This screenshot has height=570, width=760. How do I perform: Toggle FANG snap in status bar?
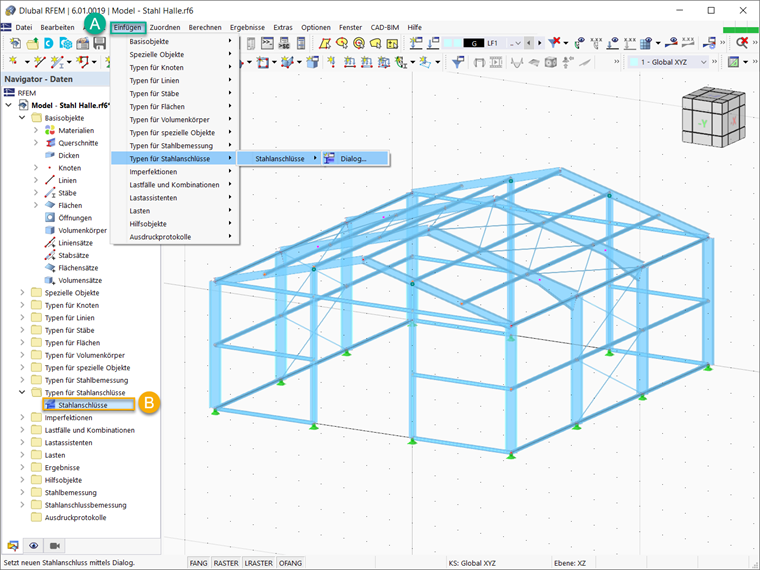(198, 563)
